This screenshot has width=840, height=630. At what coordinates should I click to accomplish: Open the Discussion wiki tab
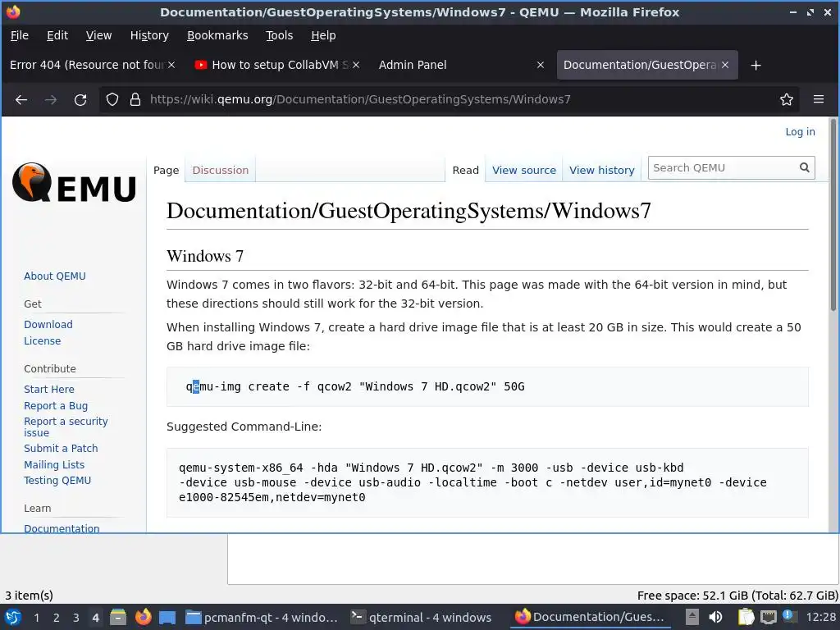[x=220, y=171]
